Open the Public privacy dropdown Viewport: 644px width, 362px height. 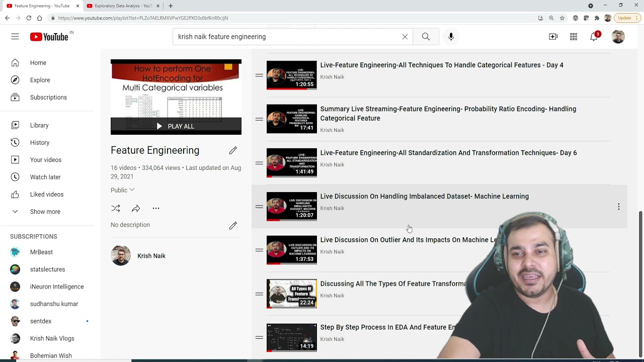pos(123,190)
